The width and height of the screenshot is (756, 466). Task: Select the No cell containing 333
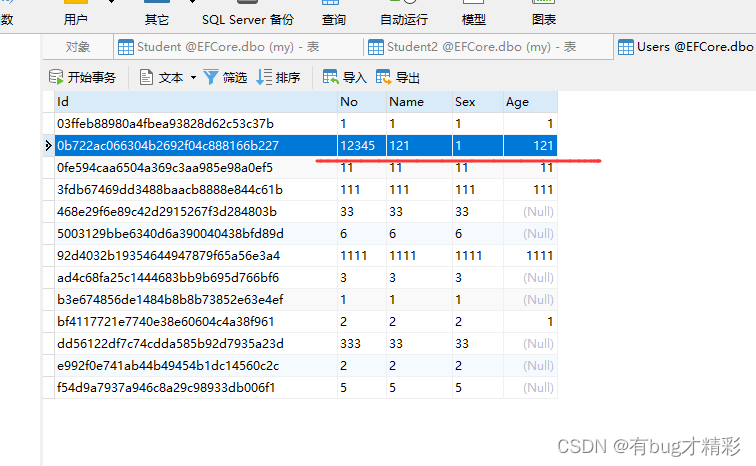pyautogui.click(x=362, y=344)
